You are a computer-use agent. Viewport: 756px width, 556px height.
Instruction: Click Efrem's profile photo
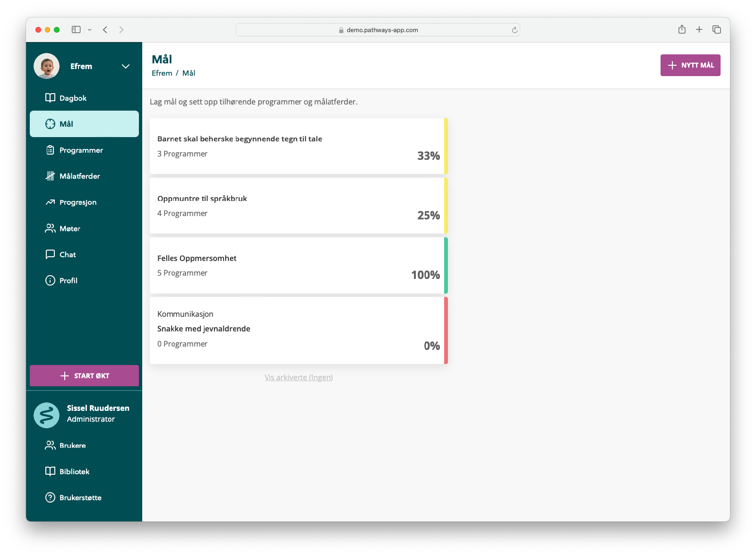(46, 66)
